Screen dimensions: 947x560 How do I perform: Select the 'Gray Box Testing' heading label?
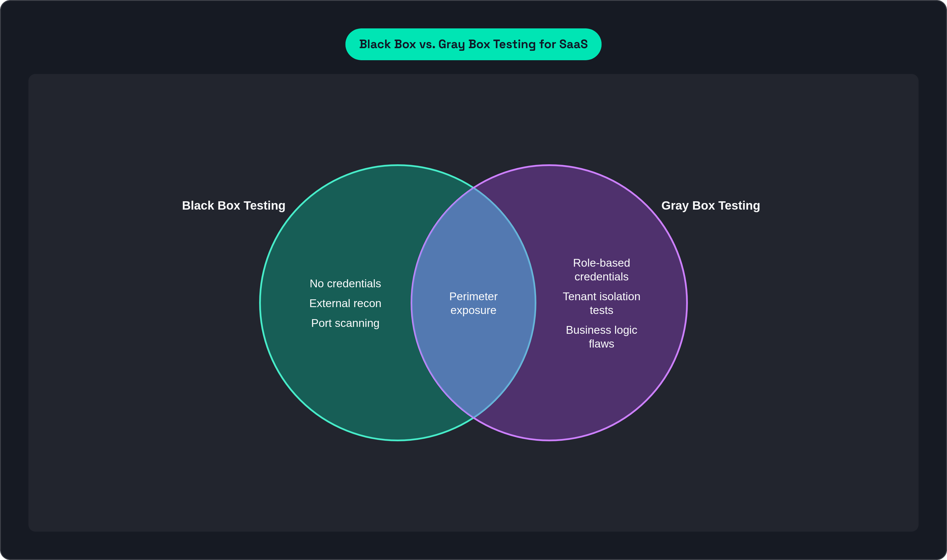coord(710,205)
